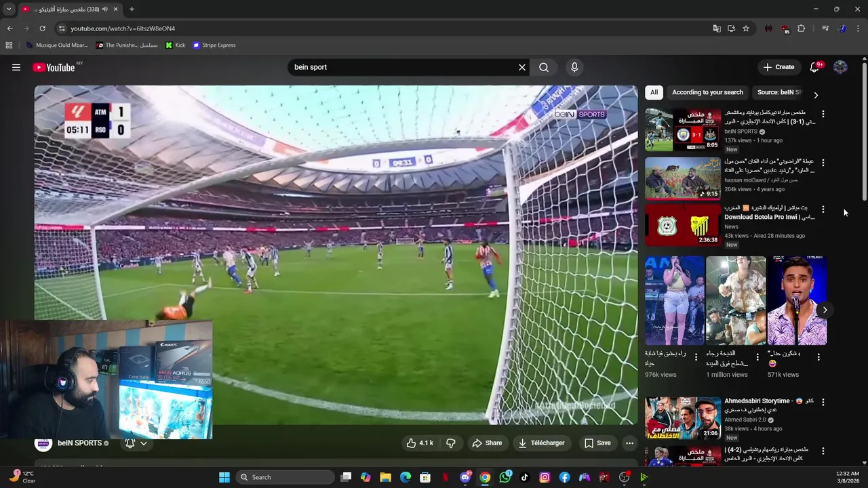Open the beIN SPORTS channel avatar

43,443
